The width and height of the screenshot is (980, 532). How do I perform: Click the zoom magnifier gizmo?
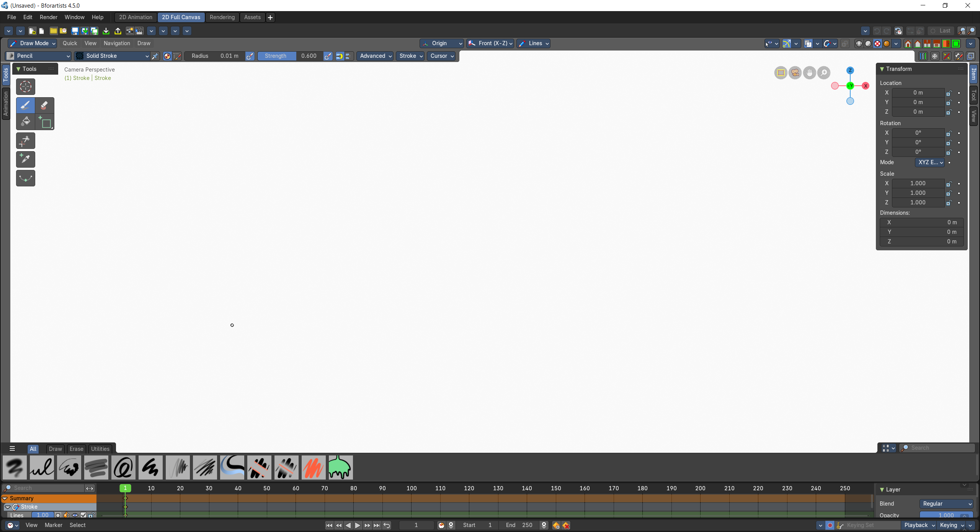(824, 73)
